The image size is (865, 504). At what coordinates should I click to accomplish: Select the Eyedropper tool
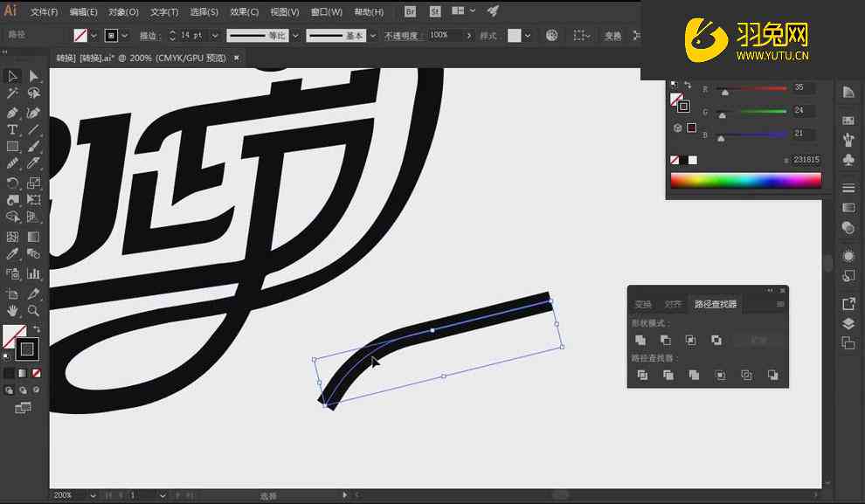tap(12, 253)
